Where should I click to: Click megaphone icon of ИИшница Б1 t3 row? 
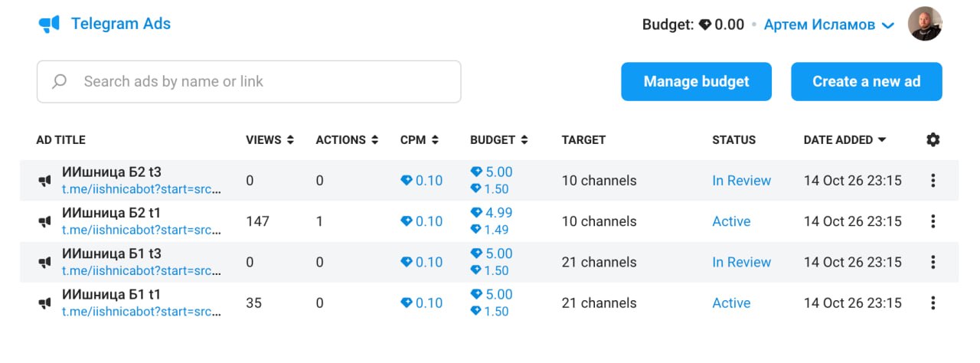[x=44, y=262]
